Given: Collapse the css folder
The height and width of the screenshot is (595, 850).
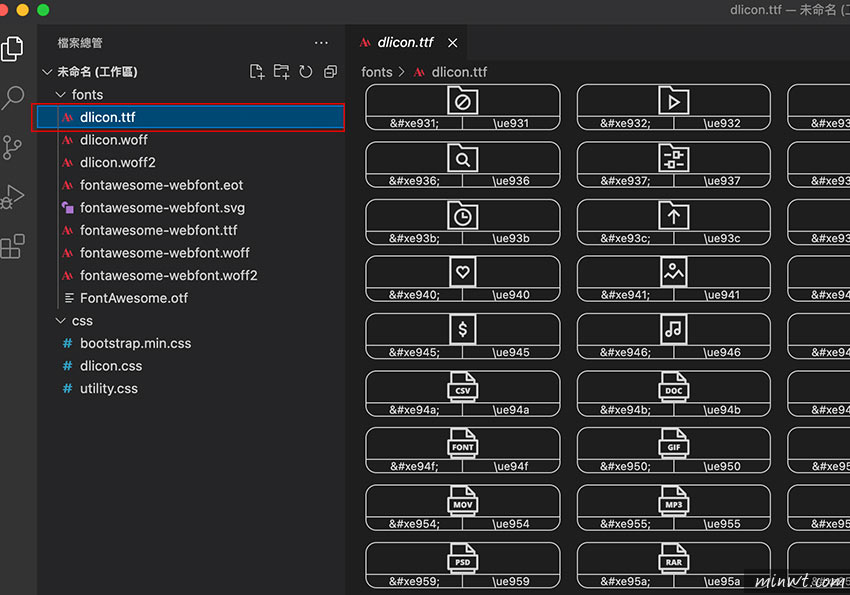Looking at the screenshot, I should click(61, 321).
